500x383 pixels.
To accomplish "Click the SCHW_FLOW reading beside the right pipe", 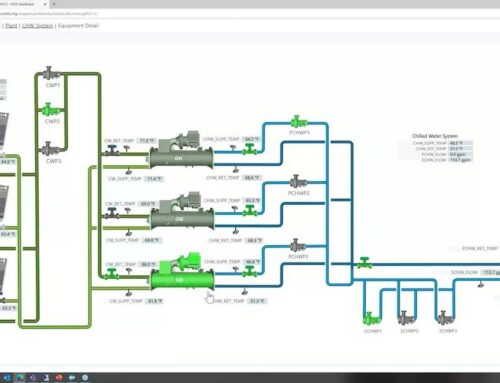I will [x=491, y=272].
